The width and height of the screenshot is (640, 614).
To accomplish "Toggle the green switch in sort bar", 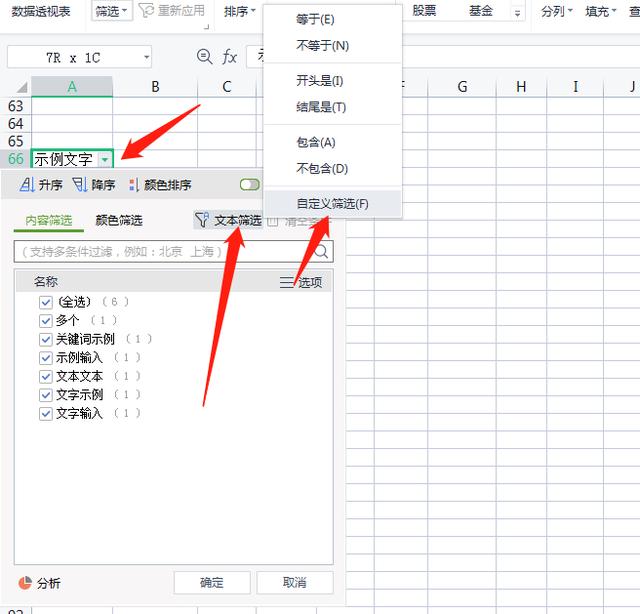I will [250, 185].
